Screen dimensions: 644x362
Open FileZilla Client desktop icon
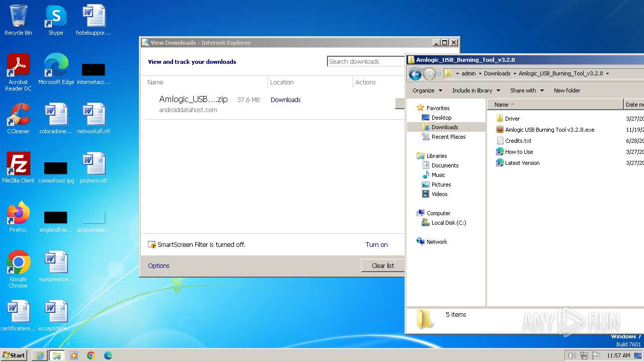pyautogui.click(x=18, y=168)
